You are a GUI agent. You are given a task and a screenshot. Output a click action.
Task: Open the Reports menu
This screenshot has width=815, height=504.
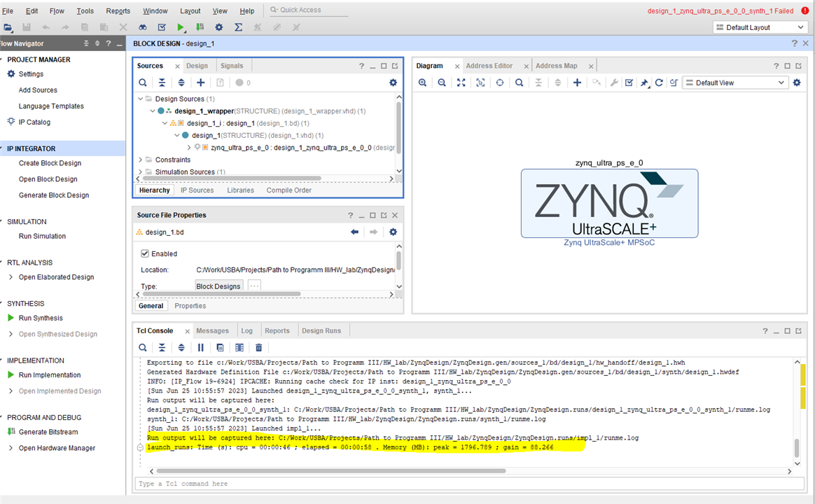pyautogui.click(x=118, y=10)
